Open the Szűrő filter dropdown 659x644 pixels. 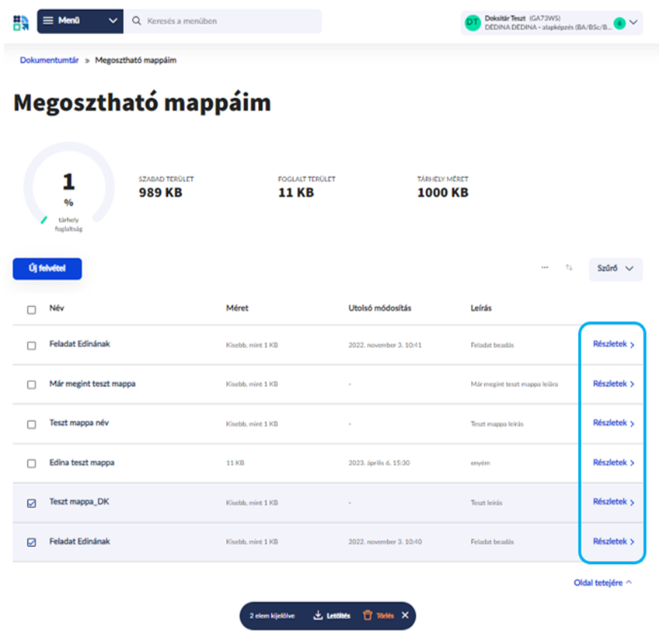615,269
